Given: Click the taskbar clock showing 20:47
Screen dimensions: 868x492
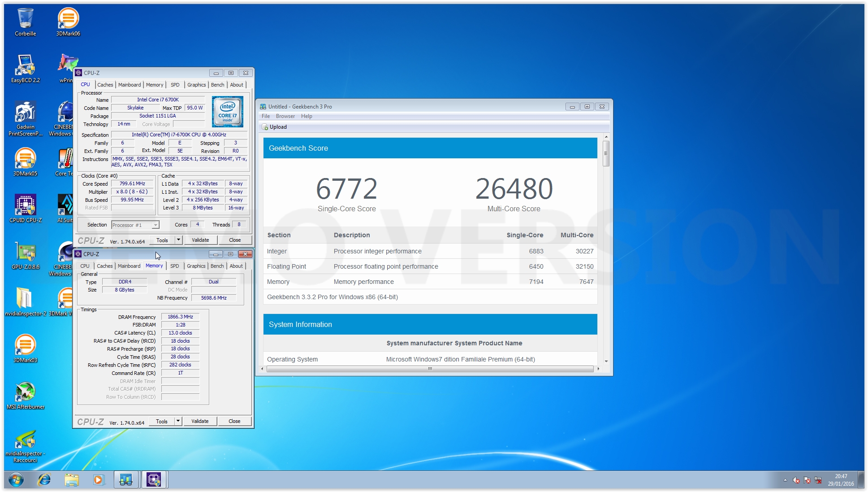Looking at the screenshot, I should [841, 480].
